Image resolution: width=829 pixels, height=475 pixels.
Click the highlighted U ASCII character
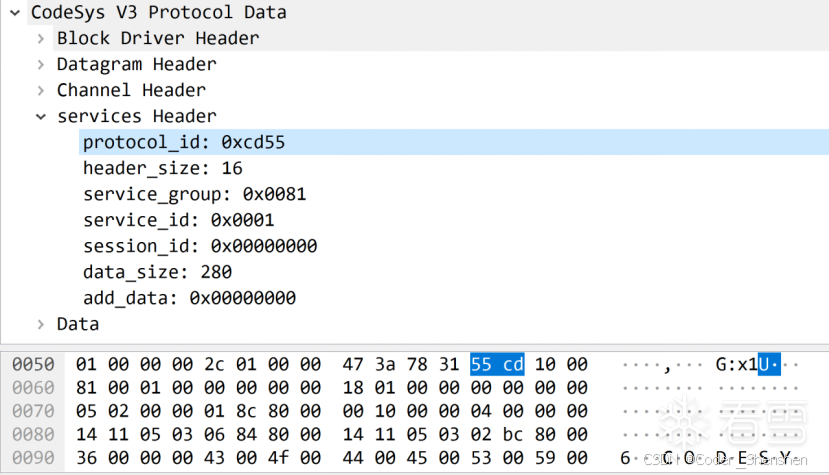click(764, 364)
